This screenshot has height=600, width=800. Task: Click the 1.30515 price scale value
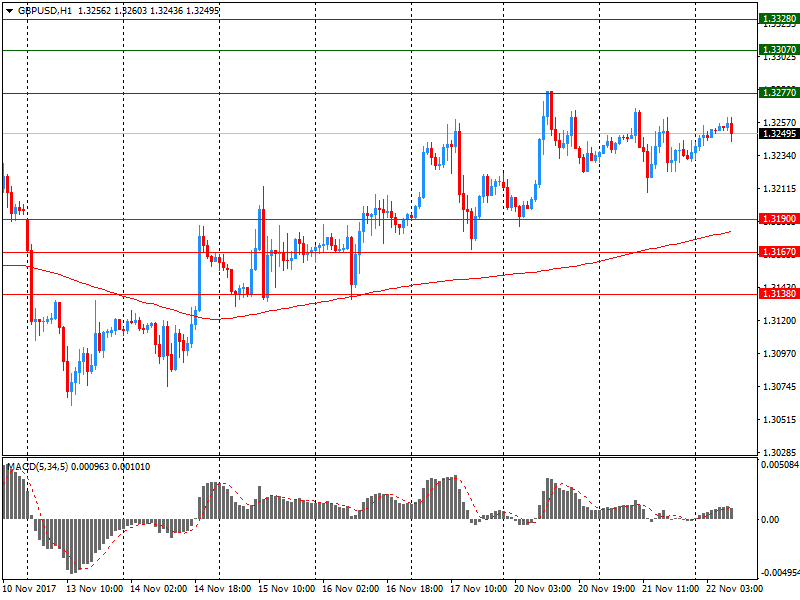(780, 420)
